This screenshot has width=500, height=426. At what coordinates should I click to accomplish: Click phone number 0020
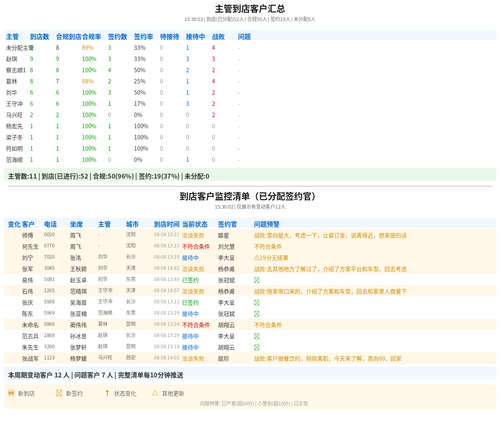(49, 235)
